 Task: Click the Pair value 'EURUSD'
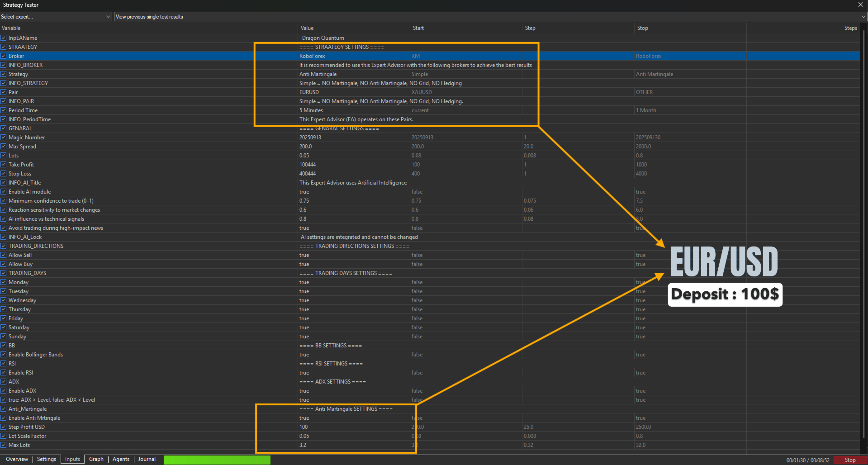point(309,92)
